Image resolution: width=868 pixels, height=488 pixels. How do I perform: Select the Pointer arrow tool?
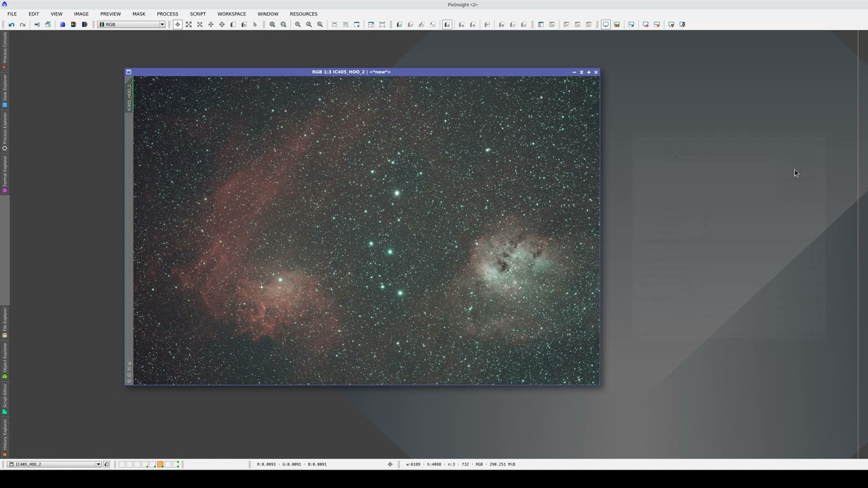(x=255, y=24)
